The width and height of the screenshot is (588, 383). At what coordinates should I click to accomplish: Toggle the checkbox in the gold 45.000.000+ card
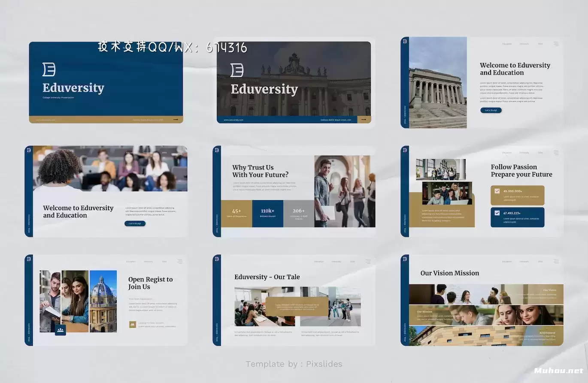[x=497, y=191]
